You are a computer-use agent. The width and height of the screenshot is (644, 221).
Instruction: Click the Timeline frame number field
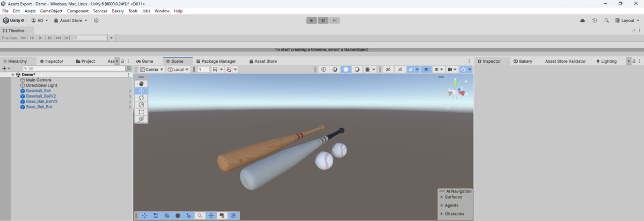click(x=90, y=38)
